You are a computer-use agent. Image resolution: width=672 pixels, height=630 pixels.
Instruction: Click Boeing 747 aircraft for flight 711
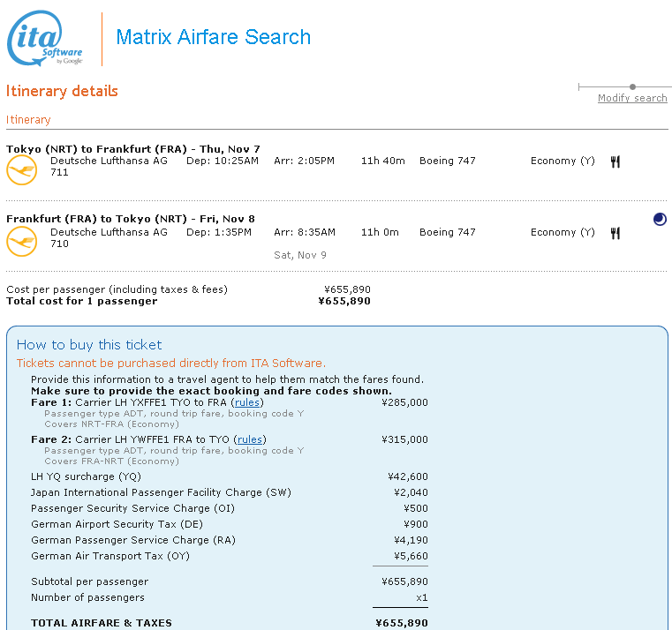click(x=447, y=161)
